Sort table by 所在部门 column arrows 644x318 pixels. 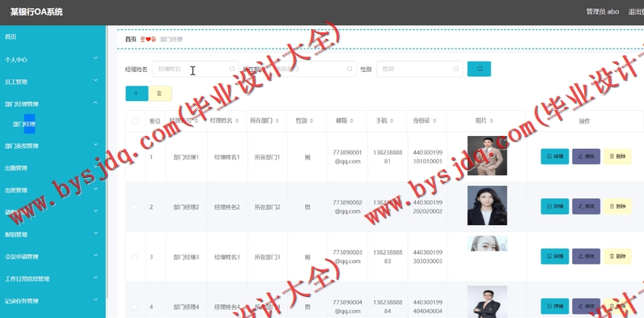(x=278, y=121)
